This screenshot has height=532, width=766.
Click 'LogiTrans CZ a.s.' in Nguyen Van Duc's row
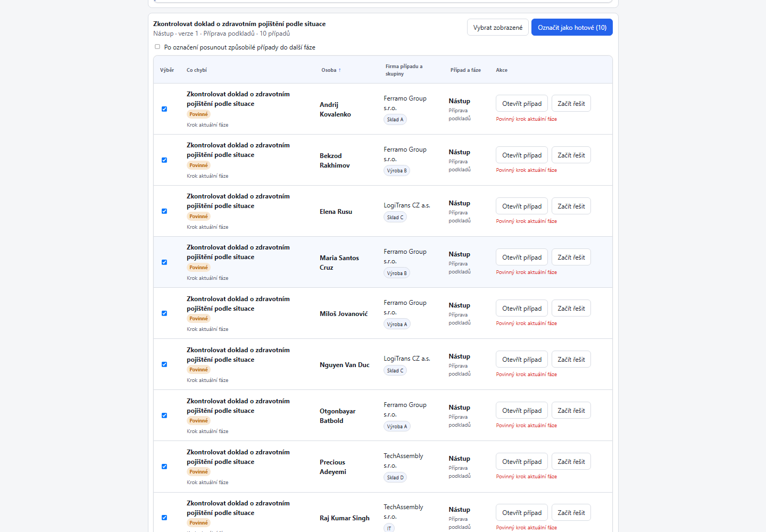407,359
